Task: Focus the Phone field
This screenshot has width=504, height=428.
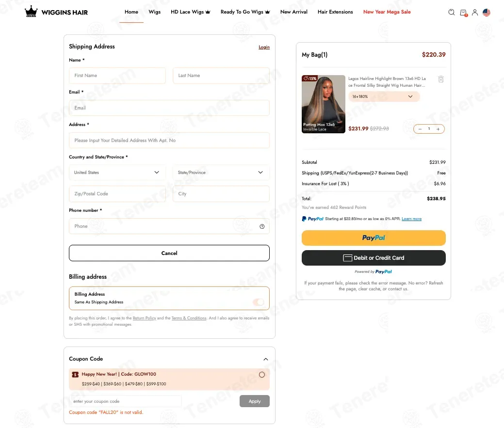Action: pyautogui.click(x=169, y=226)
